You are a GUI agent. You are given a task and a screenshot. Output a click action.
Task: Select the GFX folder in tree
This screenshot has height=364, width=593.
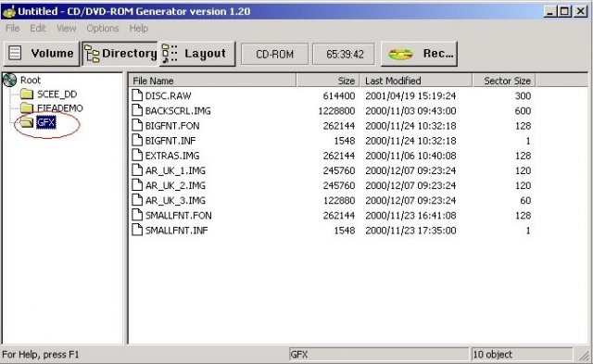(x=46, y=122)
